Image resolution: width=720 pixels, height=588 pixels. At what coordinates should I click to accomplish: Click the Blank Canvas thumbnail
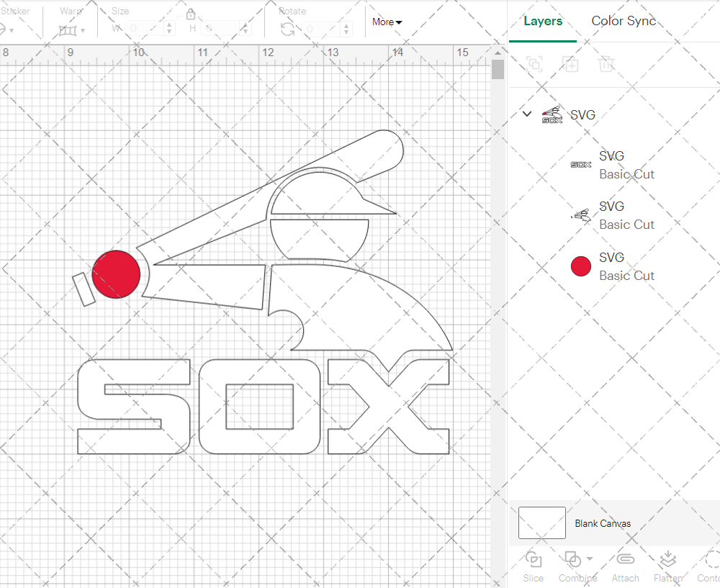coord(542,523)
